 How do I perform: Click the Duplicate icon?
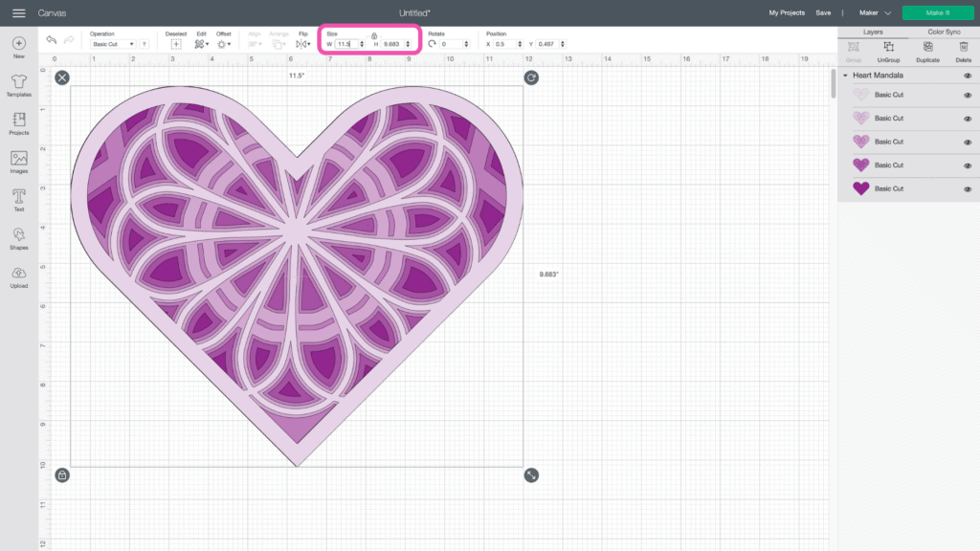coord(928,48)
